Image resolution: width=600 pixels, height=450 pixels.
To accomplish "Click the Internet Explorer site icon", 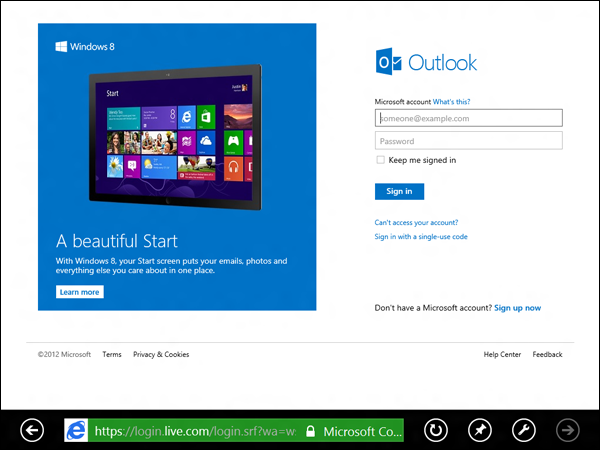I will (x=76, y=430).
